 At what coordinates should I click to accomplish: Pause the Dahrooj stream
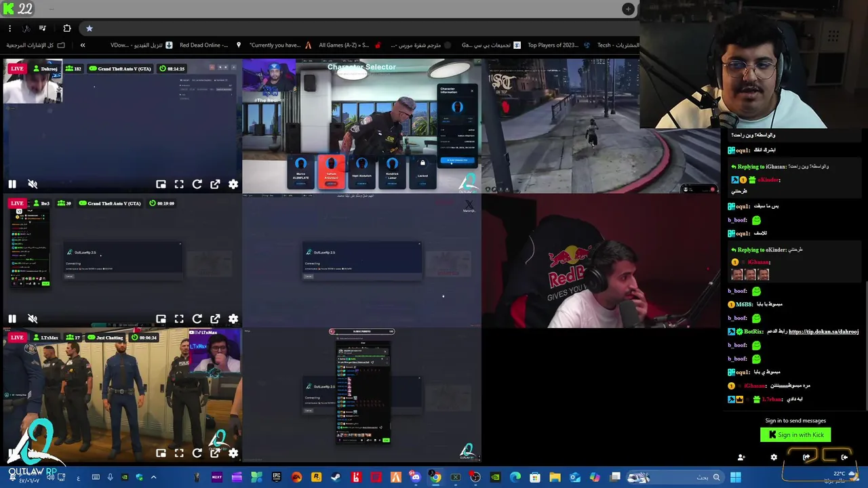(12, 184)
